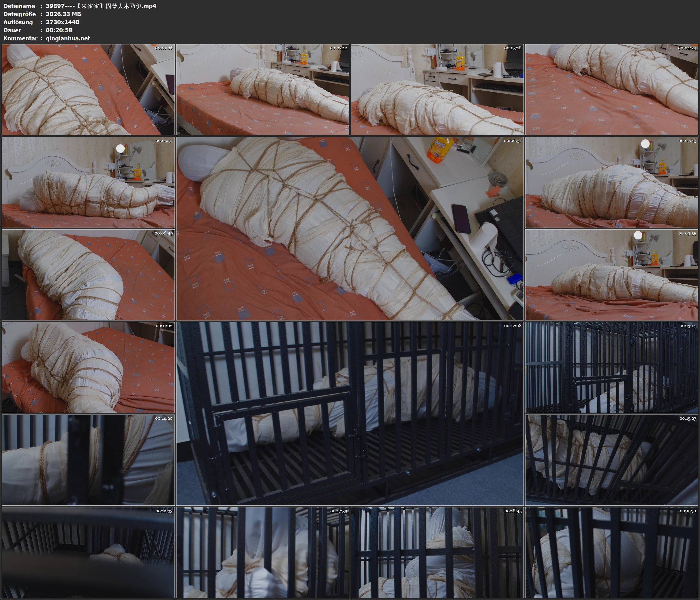Select the thumbnail at 00:13:14

(612, 367)
